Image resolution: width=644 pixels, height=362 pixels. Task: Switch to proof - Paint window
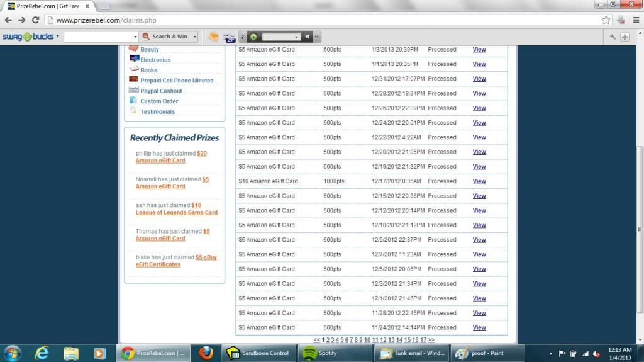click(x=488, y=353)
